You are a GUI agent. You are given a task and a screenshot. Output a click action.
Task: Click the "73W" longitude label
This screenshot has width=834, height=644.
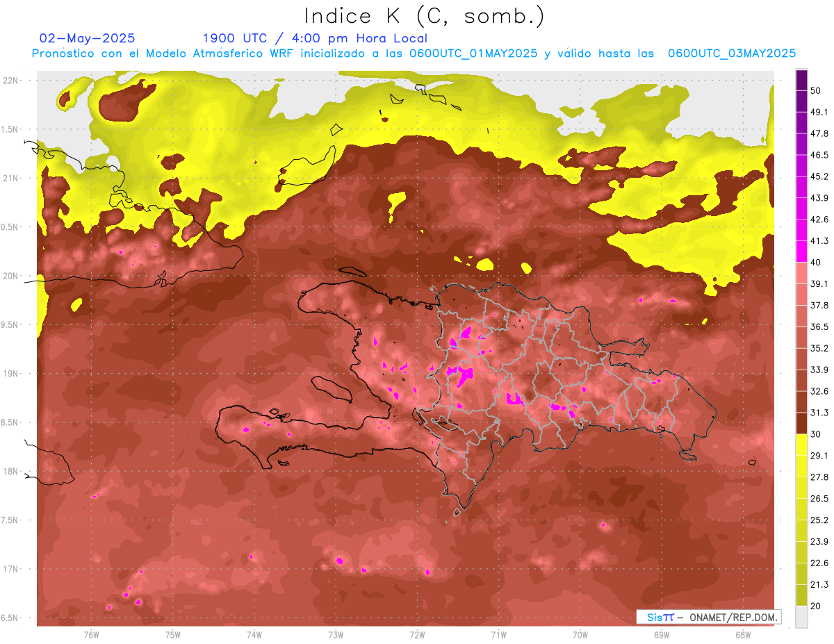[x=336, y=634]
